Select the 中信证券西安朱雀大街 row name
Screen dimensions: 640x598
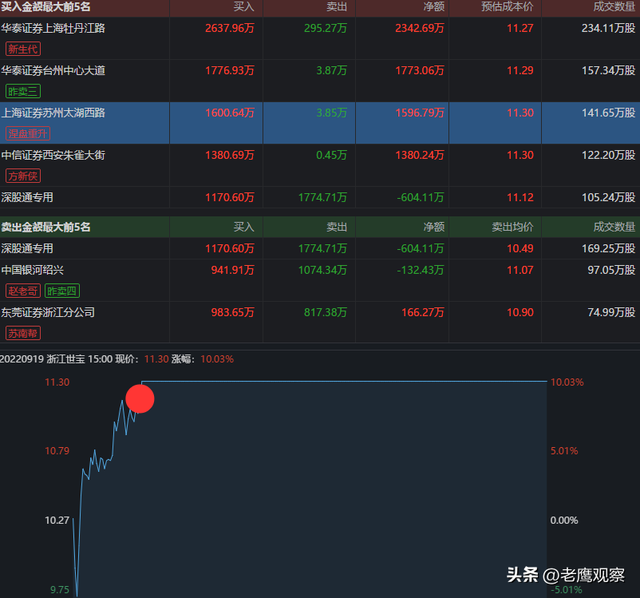(x=53, y=155)
